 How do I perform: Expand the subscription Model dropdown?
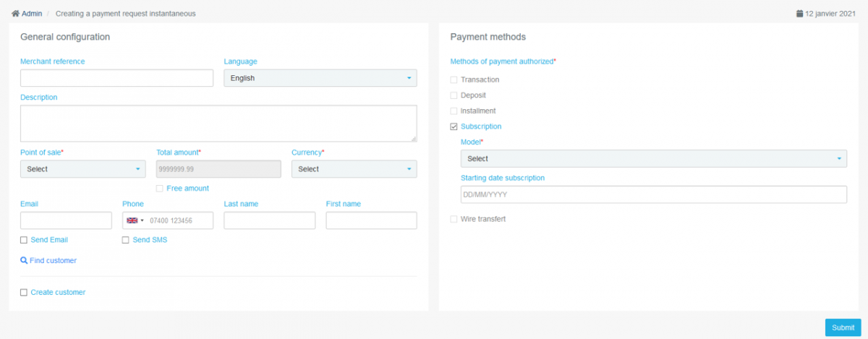pos(654,158)
